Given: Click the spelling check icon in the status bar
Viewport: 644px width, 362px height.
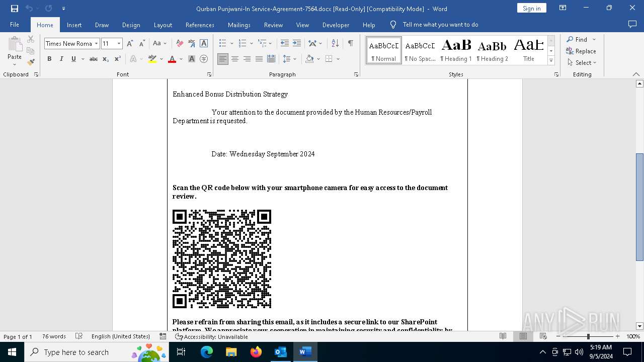Looking at the screenshot, I should point(79,336).
